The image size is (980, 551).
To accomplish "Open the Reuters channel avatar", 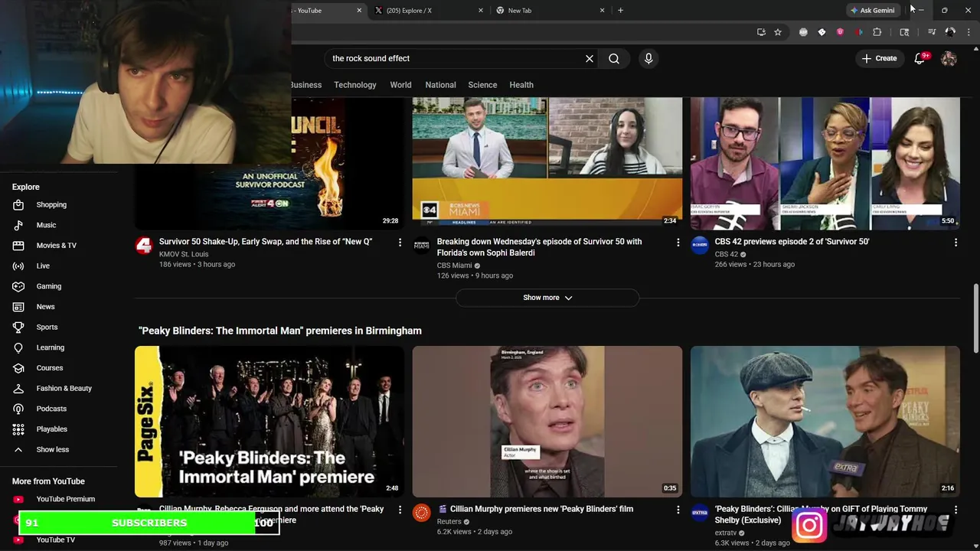I will pos(422,513).
